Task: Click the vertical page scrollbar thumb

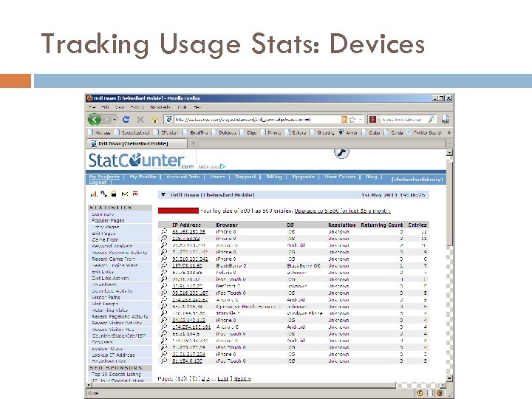Action: 449,203
